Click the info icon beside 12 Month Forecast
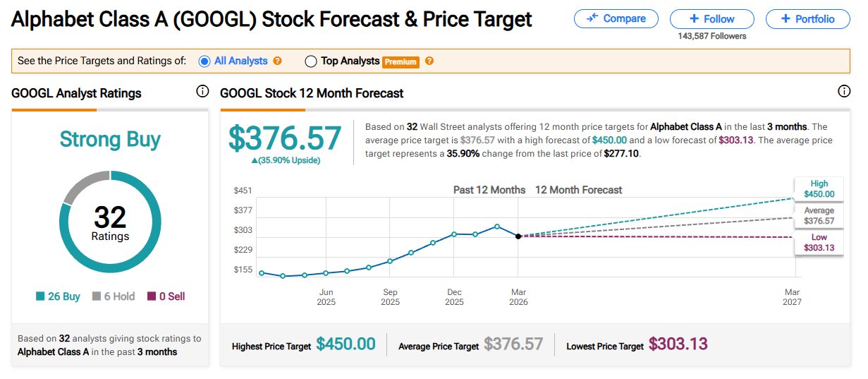The image size is (868, 379). point(844,92)
